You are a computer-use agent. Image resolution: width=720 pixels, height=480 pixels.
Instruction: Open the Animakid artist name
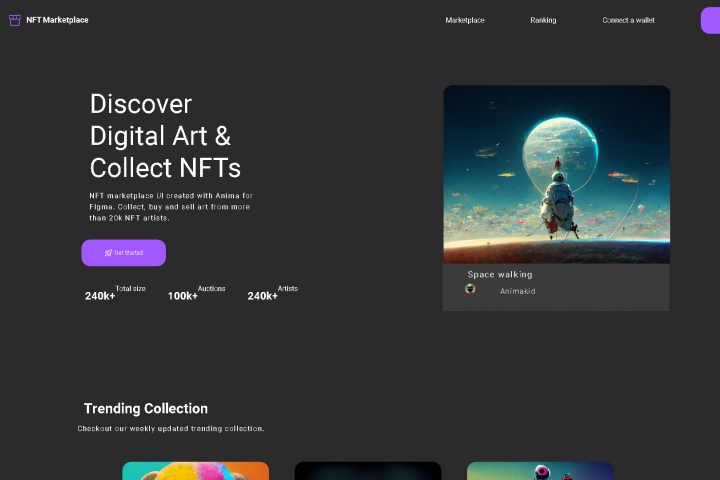518,291
